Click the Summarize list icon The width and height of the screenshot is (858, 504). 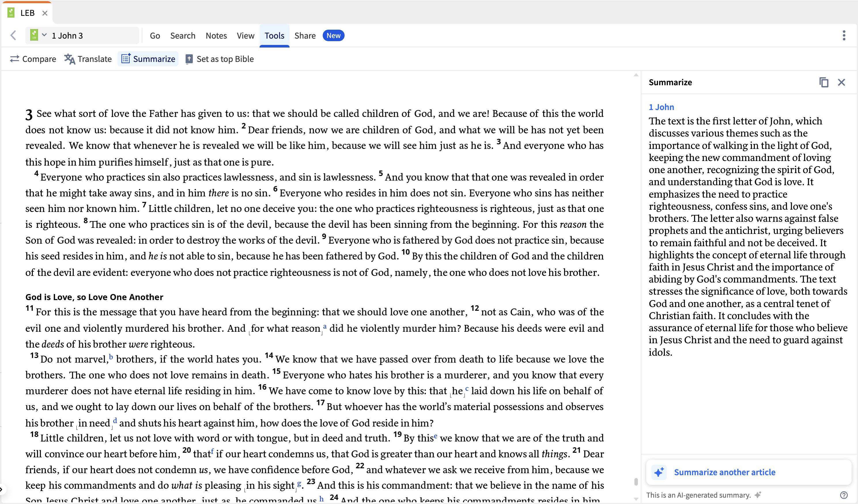126,58
